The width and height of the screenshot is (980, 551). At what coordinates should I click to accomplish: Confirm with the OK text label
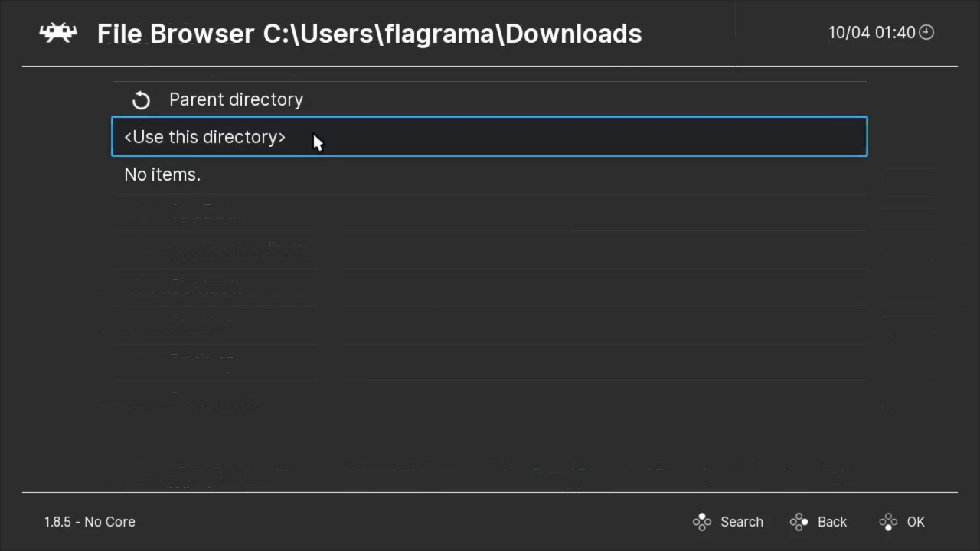916,522
